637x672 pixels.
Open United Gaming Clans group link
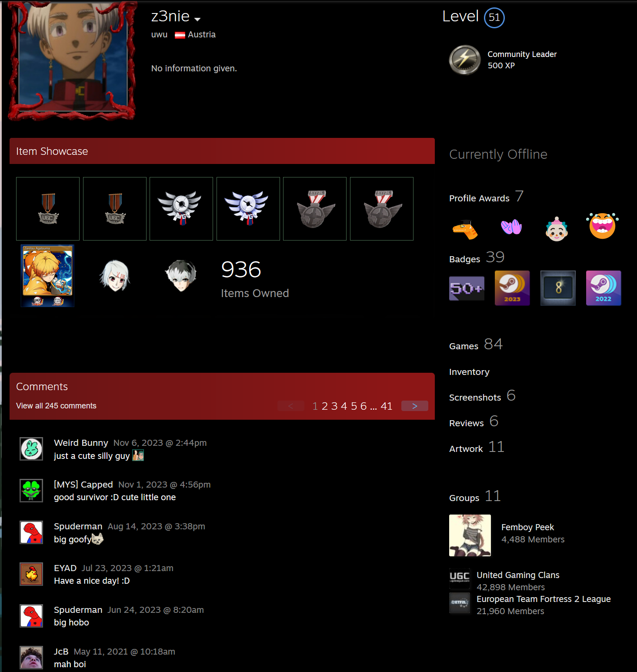[518, 575]
